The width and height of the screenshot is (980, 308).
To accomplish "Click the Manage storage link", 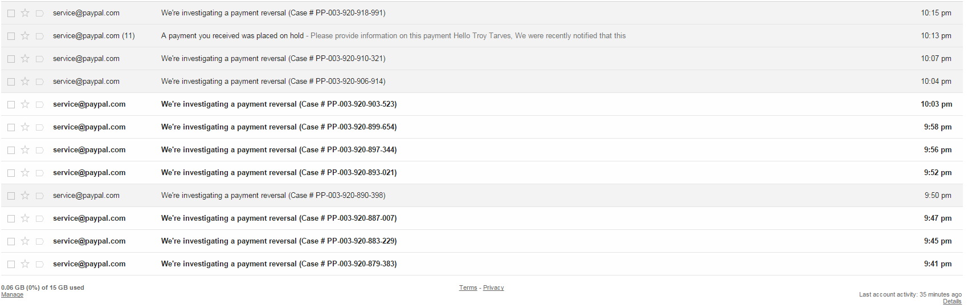I will click(x=12, y=295).
